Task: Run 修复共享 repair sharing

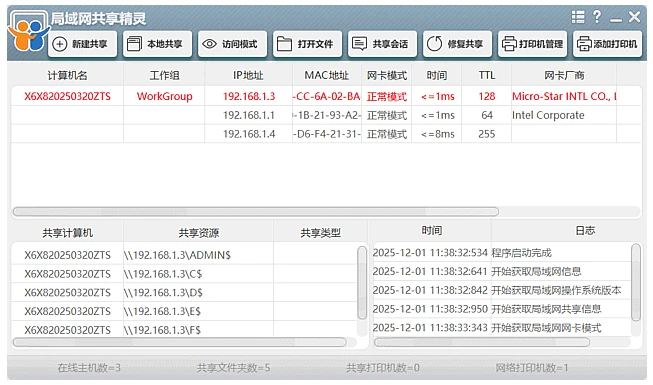Action: coord(457,44)
